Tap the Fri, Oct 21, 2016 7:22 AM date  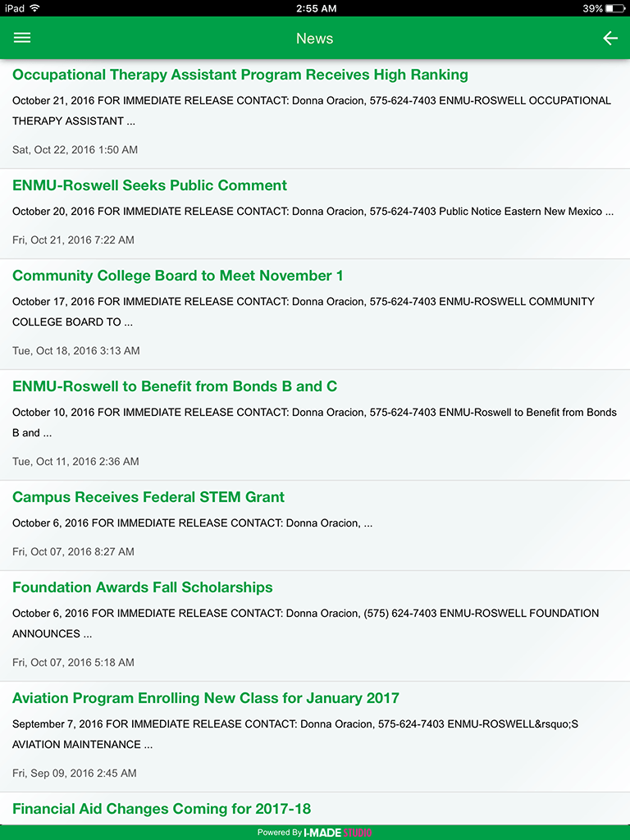[x=73, y=240]
